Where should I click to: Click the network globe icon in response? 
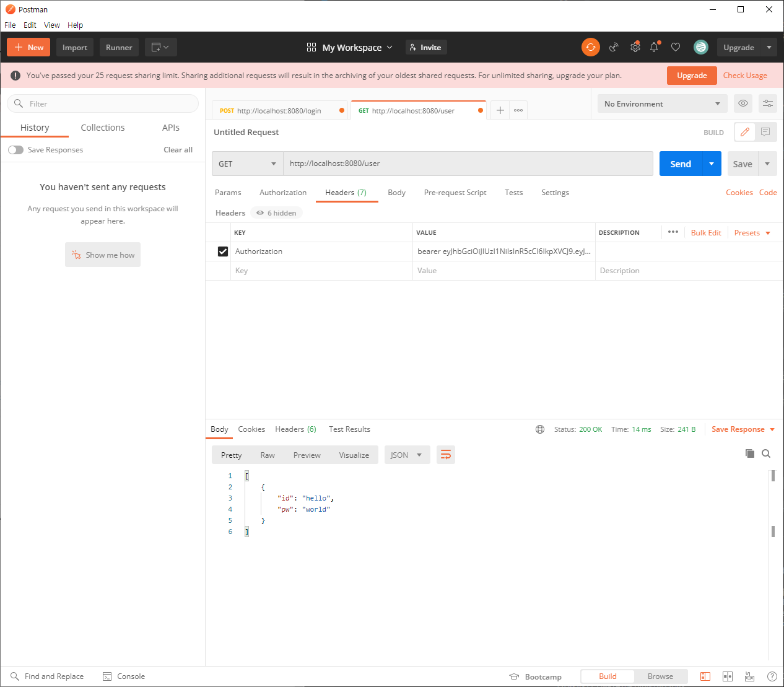540,429
